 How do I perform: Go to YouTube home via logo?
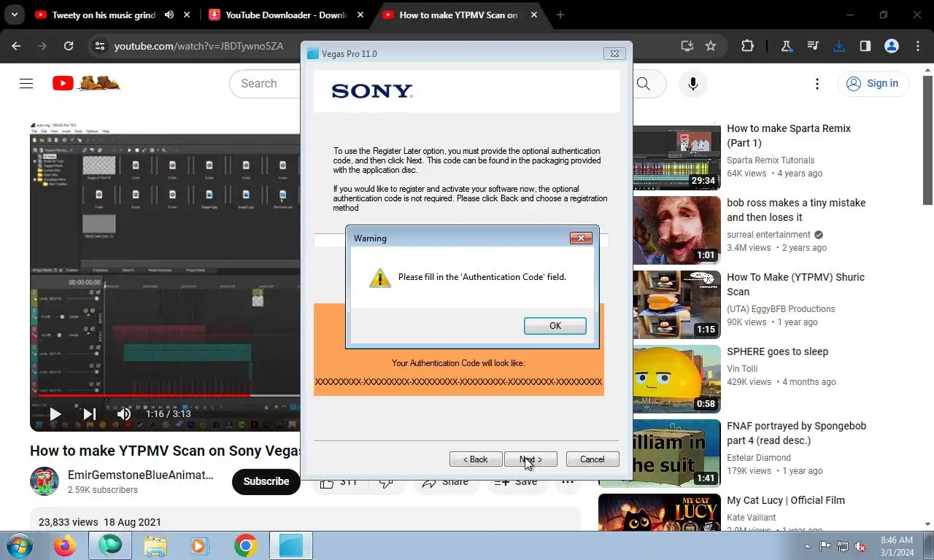[x=86, y=83]
